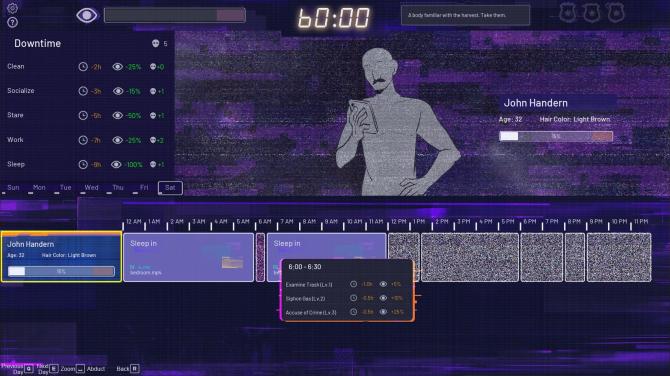Switch to the Fri day tab
Image resolution: width=670 pixels, height=376 pixels.
click(x=144, y=188)
